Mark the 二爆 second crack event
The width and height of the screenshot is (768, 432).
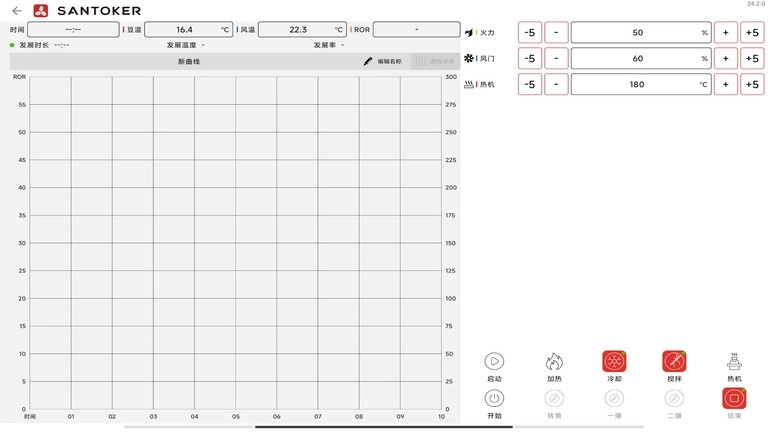click(x=674, y=398)
